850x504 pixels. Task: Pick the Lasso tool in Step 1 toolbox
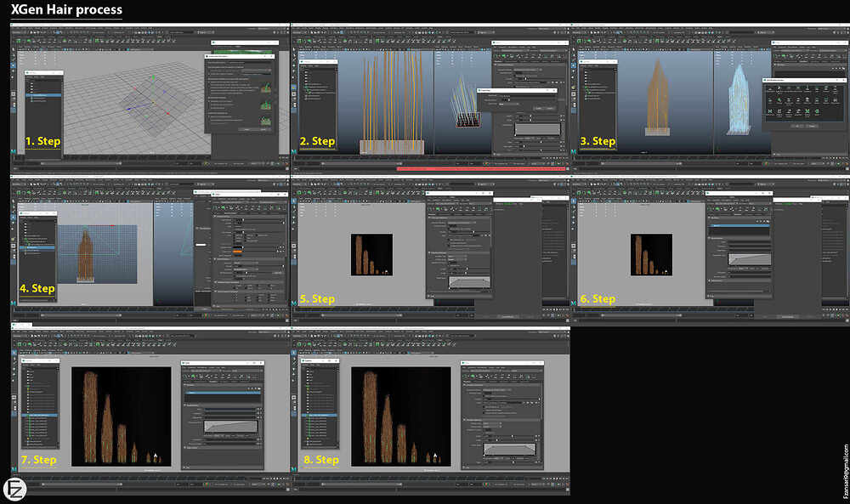point(14,57)
